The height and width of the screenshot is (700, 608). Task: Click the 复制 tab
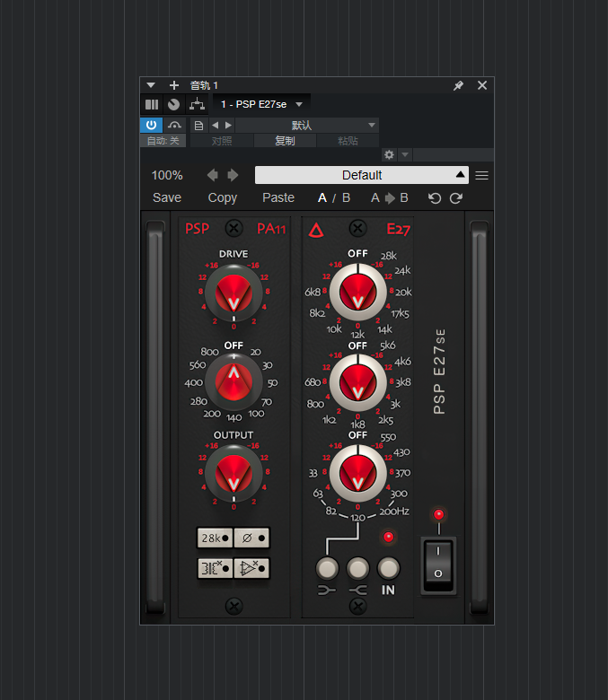click(x=285, y=141)
